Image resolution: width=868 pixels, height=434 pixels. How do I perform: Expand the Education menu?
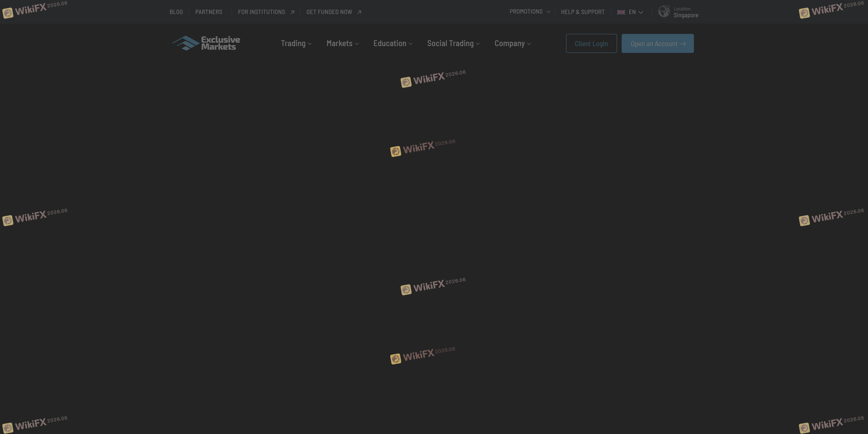(x=393, y=43)
